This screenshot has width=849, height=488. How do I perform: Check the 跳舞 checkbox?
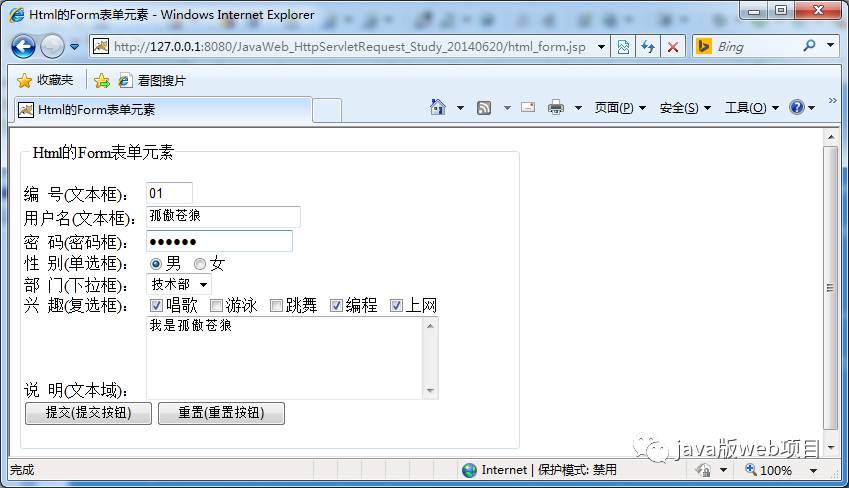click(276, 305)
